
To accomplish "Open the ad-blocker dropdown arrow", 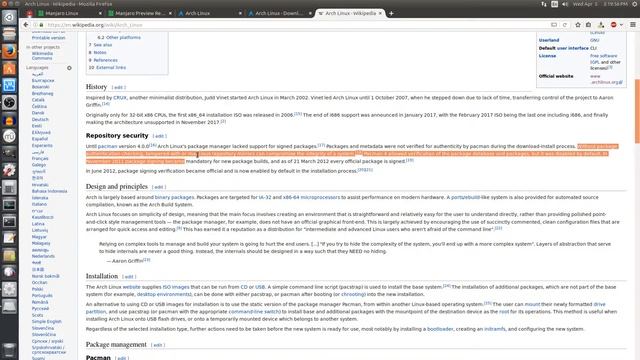I will pos(621,25).
